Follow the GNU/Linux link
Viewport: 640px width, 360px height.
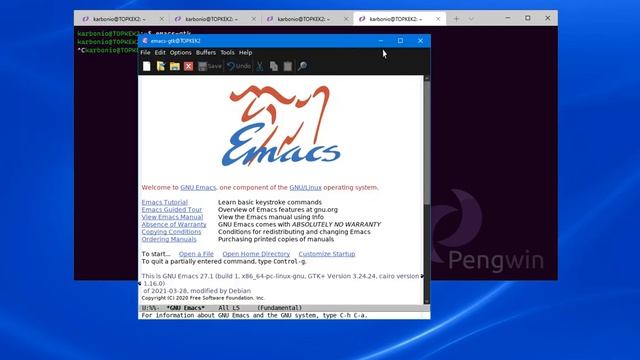[x=305, y=187]
